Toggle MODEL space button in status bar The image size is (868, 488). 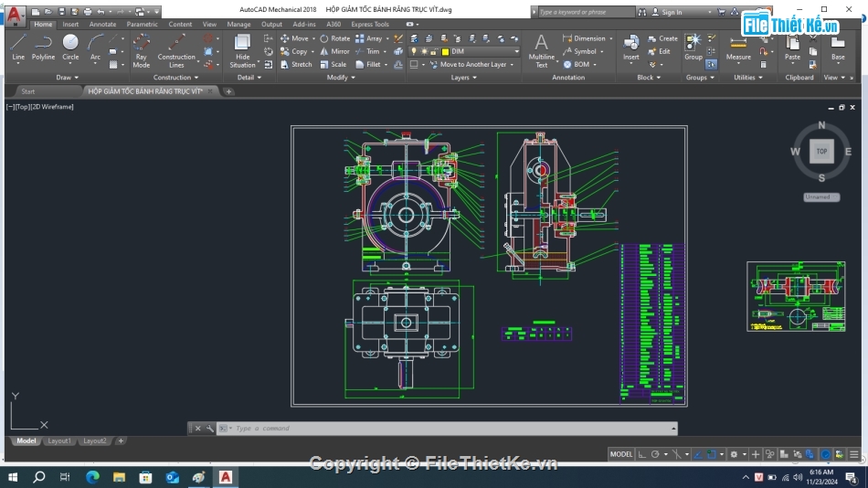click(x=620, y=454)
